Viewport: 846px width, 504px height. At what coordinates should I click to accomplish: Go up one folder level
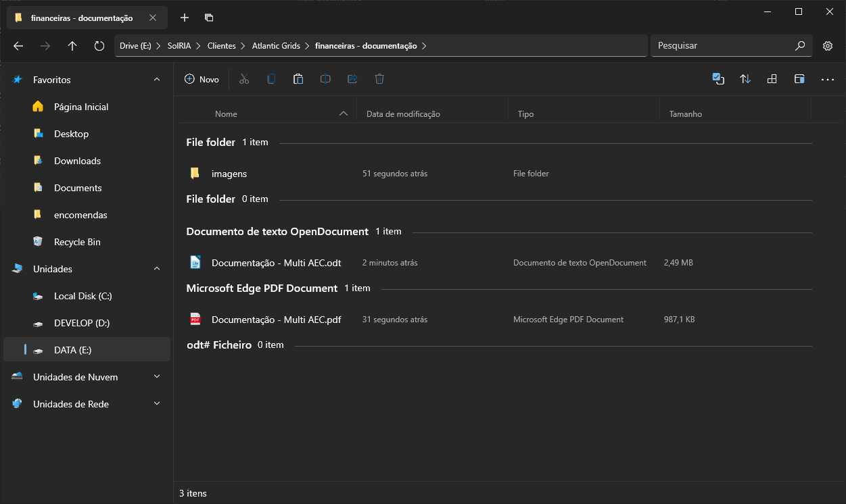(x=72, y=46)
